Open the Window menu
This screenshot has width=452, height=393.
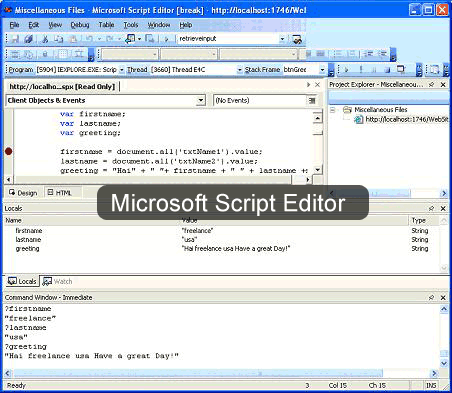pyautogui.click(x=159, y=25)
